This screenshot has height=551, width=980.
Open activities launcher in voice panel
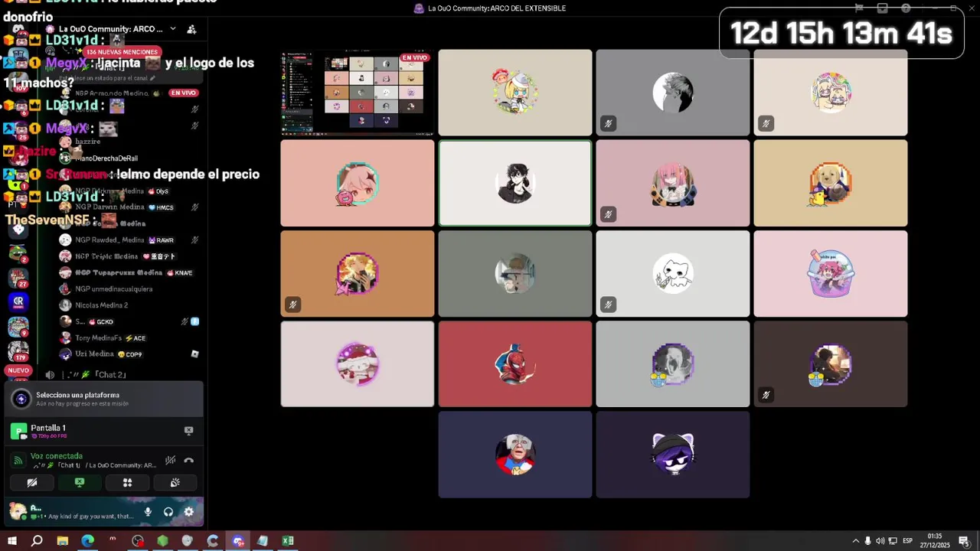[x=127, y=483]
